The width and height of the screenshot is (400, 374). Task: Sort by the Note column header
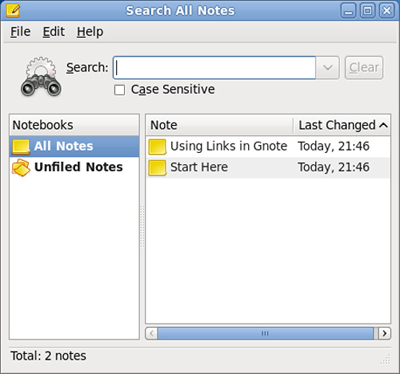(220, 125)
